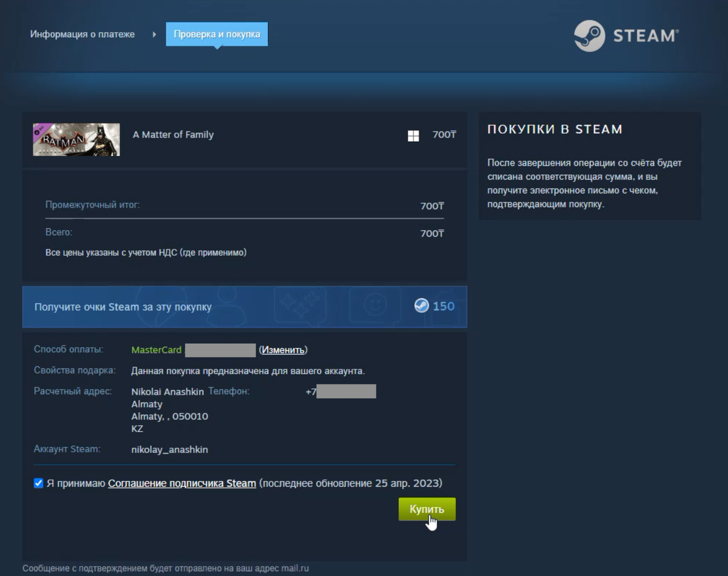Click the Nikolai Anashkin billing name
Image resolution: width=728 pixels, height=576 pixels.
coord(167,392)
